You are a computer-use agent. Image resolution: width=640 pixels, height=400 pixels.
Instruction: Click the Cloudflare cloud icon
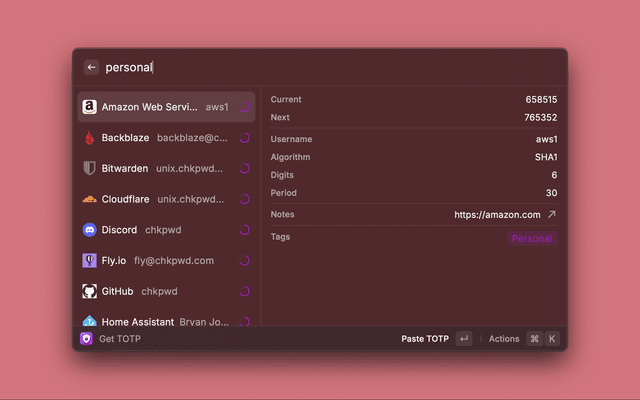pyautogui.click(x=89, y=199)
